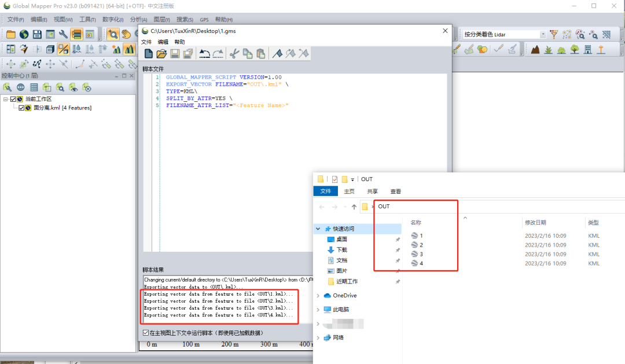The height and width of the screenshot is (364, 625).
Task: Open 图层(Y) menu
Action: (x=161, y=20)
